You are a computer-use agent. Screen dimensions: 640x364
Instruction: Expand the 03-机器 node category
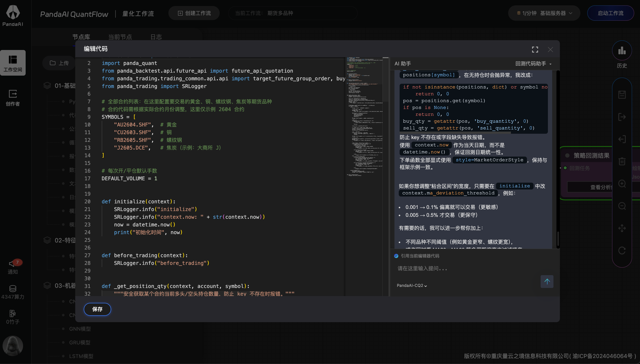click(x=60, y=286)
